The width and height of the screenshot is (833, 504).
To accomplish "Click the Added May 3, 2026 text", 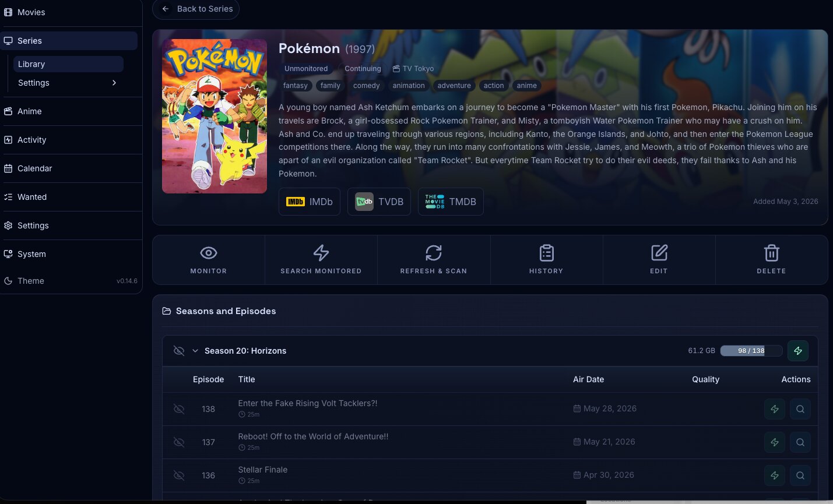I will [786, 202].
